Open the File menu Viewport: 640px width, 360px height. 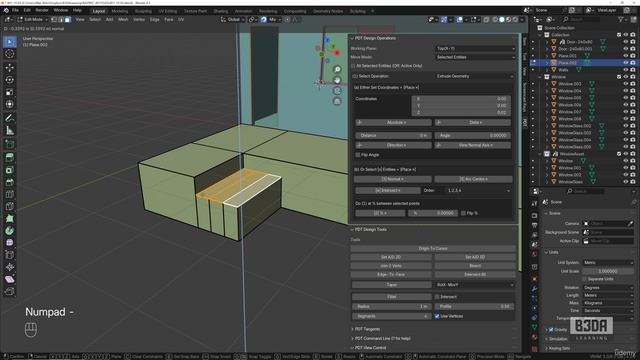tap(15, 10)
